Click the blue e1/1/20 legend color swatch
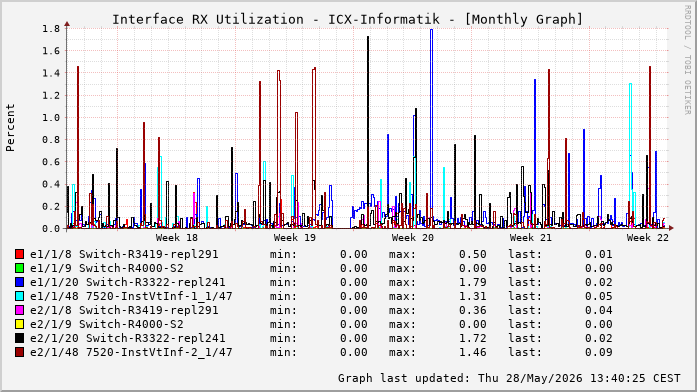The width and height of the screenshot is (697, 392). coord(19,282)
